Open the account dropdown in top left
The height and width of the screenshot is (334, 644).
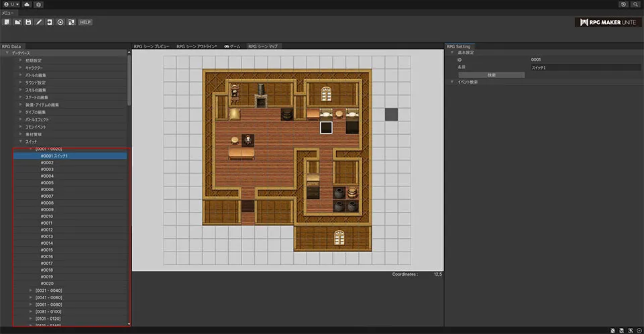pos(11,4)
